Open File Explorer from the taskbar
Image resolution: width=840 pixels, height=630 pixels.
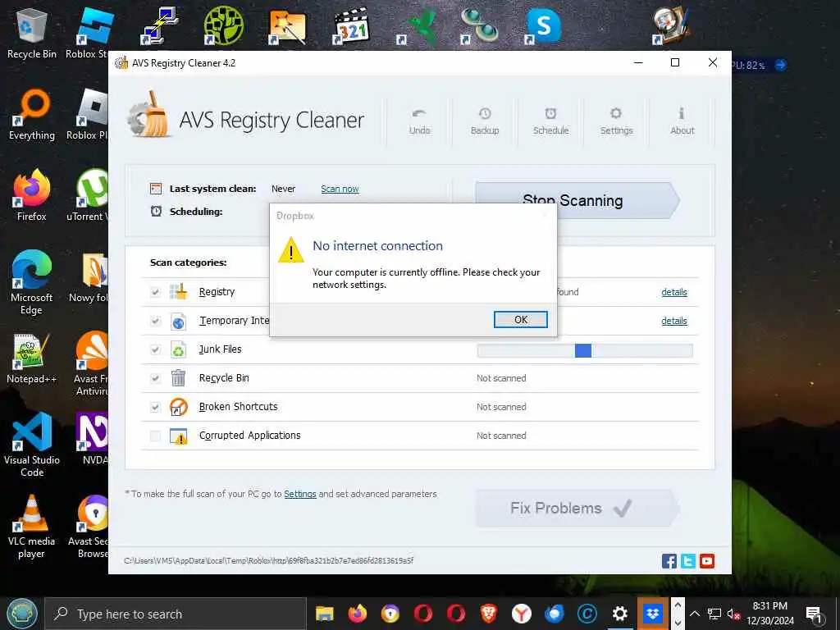point(325,614)
